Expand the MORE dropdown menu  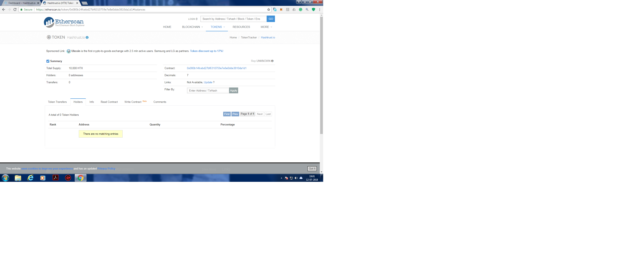(266, 27)
